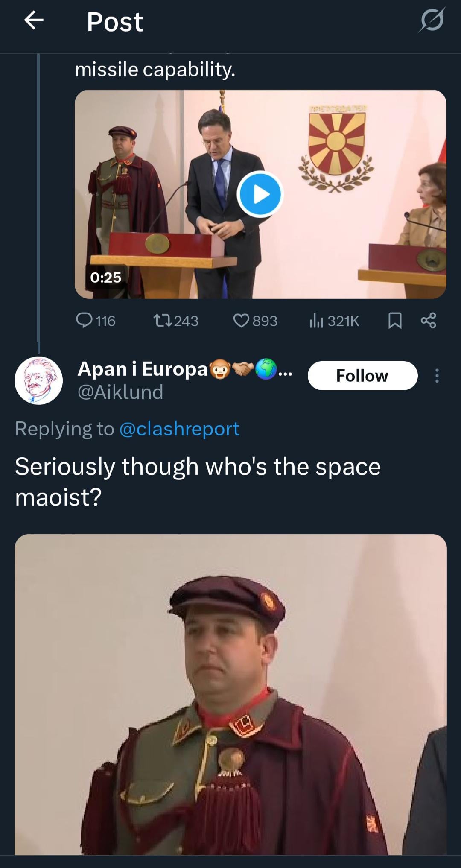Viewport: 461px width, 868px height.
Task: Visit the @clashreport mention link
Action: click(x=179, y=429)
